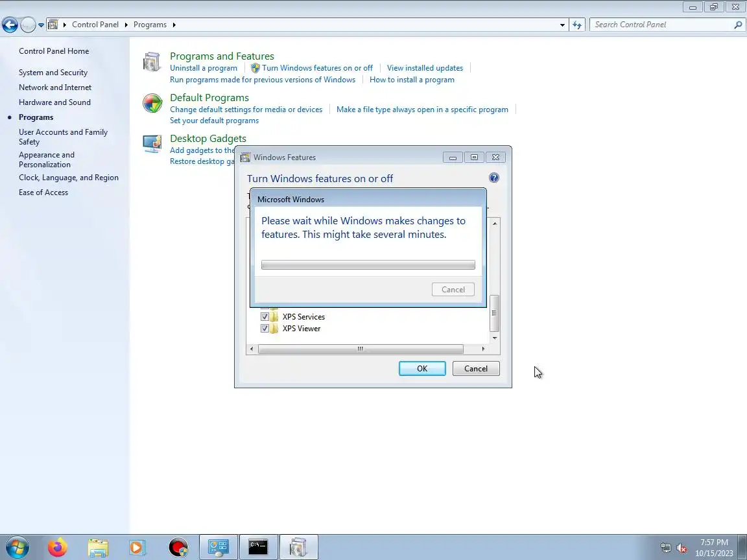Open Set your default programs
The height and width of the screenshot is (560, 747).
pyautogui.click(x=215, y=121)
